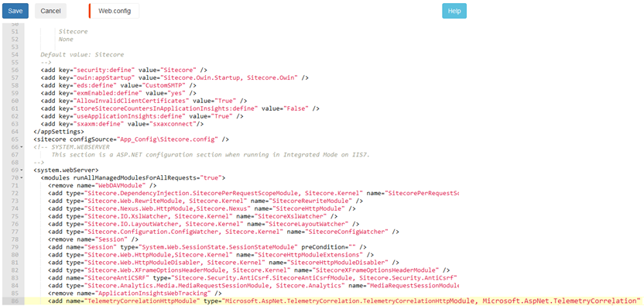Image resolution: width=644 pixels, height=306 pixels.
Task: Collapse the system.webServer fold at line 69
Action: tap(22, 170)
